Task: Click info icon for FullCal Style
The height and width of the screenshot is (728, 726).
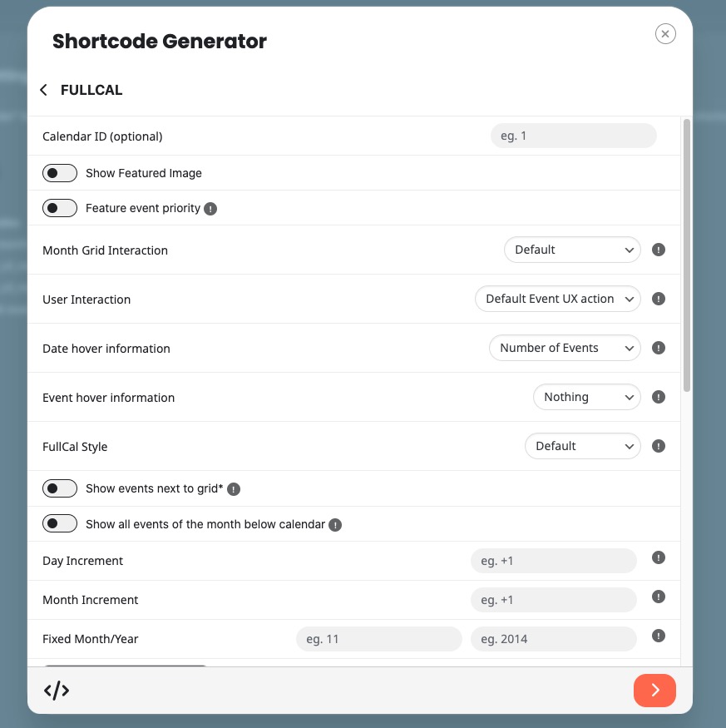Action: pos(659,446)
